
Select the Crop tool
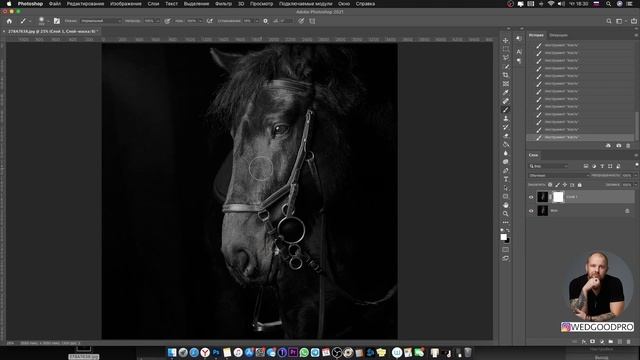click(x=506, y=75)
